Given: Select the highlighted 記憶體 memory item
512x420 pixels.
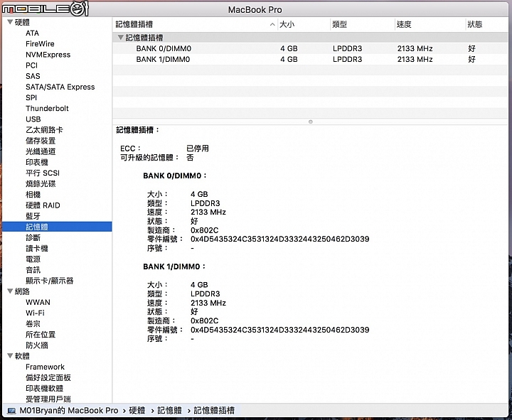Looking at the screenshot, I should [x=57, y=227].
